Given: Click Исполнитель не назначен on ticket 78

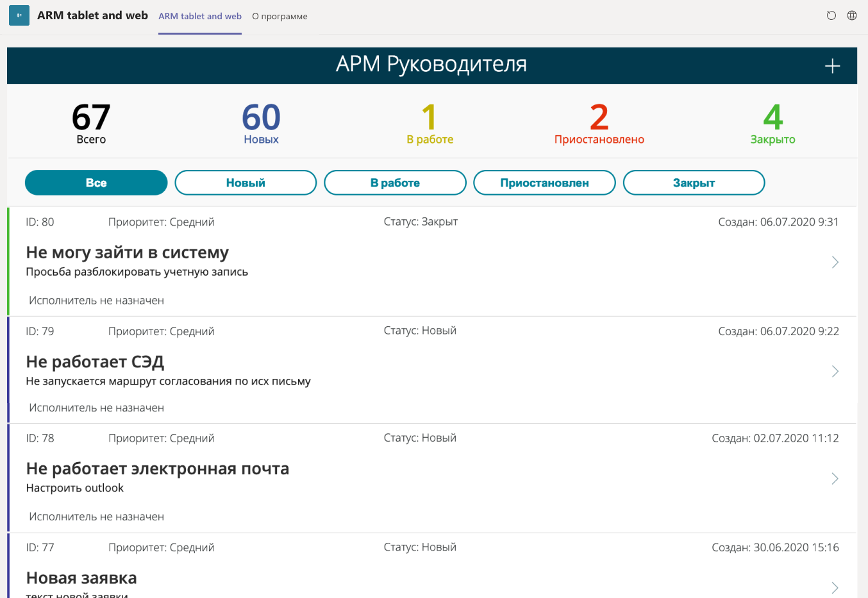Looking at the screenshot, I should coord(96,517).
